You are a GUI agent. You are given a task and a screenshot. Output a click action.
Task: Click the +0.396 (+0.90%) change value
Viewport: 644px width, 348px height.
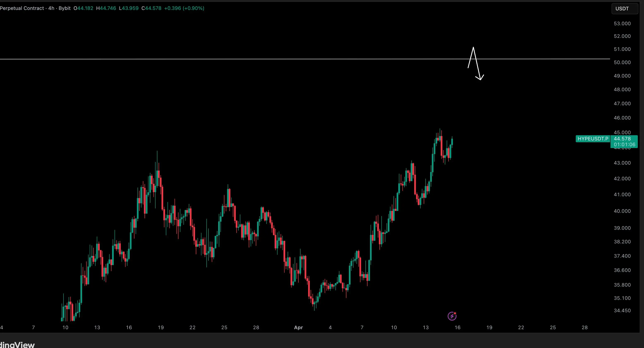(184, 8)
